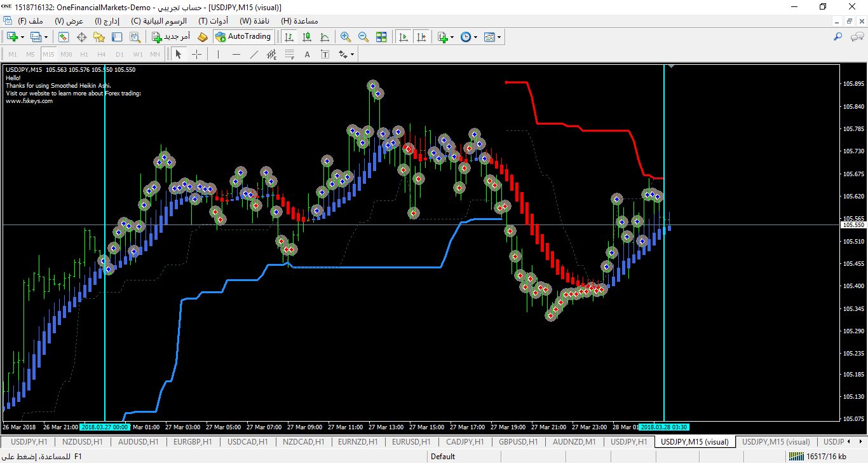Expand the periods dropdown arrow
The width and height of the screenshot is (868, 463).
tap(475, 37)
